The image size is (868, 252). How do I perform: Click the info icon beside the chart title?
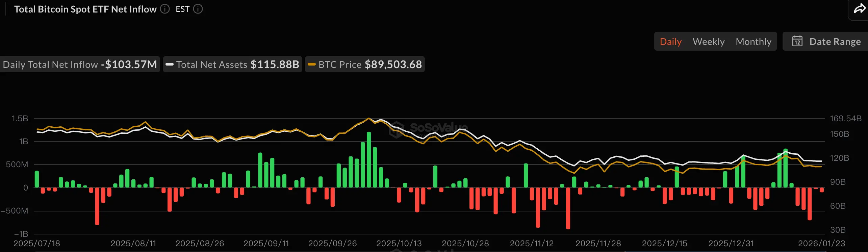[x=164, y=9]
